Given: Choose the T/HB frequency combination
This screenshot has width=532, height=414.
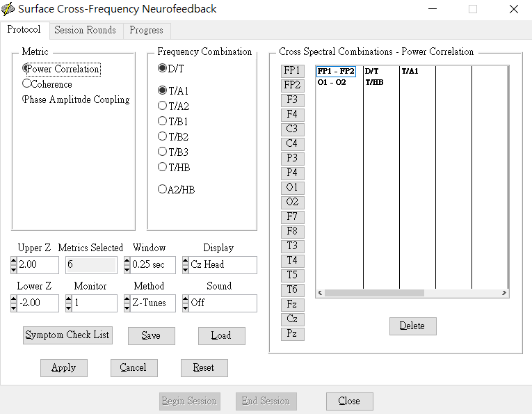Looking at the screenshot, I should tap(174, 167).
